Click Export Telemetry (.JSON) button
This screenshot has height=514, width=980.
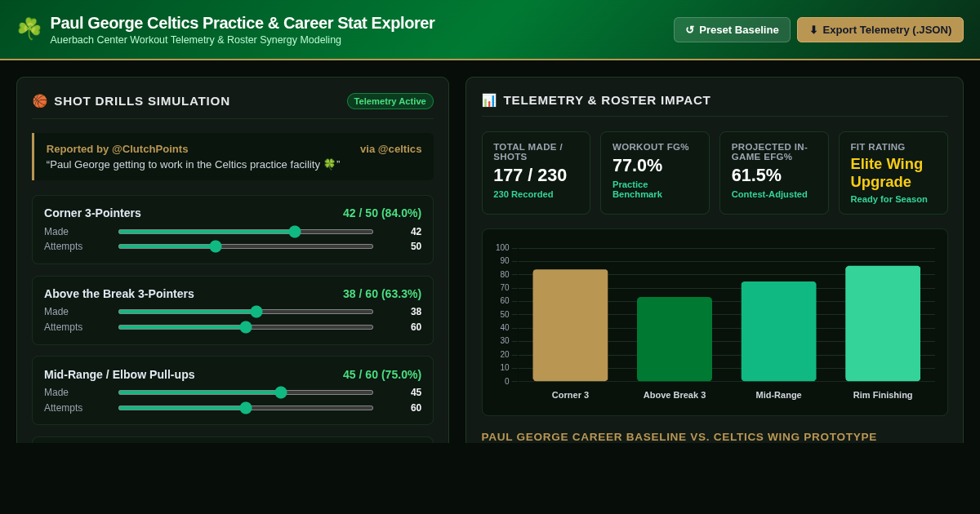pyautogui.click(x=880, y=30)
